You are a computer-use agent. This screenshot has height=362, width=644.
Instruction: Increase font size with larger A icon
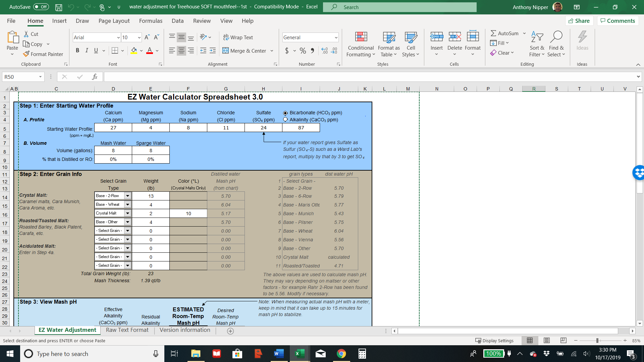147,37
